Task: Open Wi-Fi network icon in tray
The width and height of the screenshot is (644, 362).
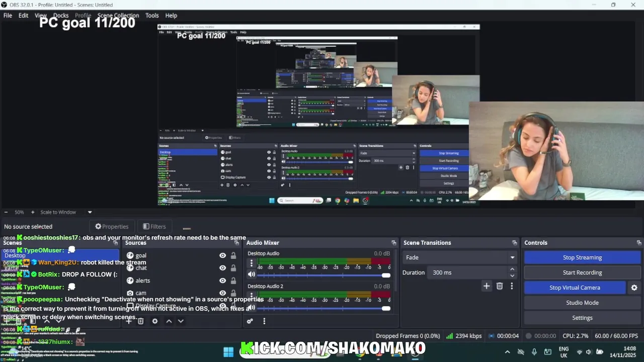Action: 579,352
